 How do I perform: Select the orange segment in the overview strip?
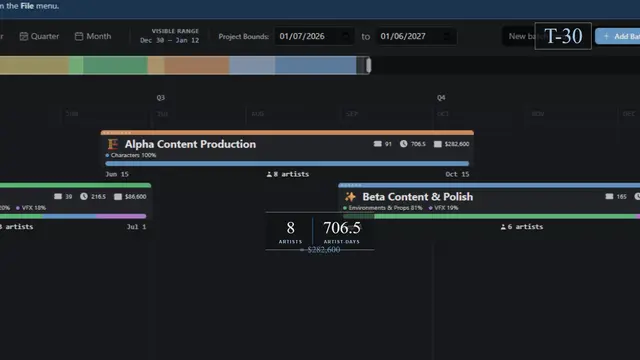pos(197,65)
